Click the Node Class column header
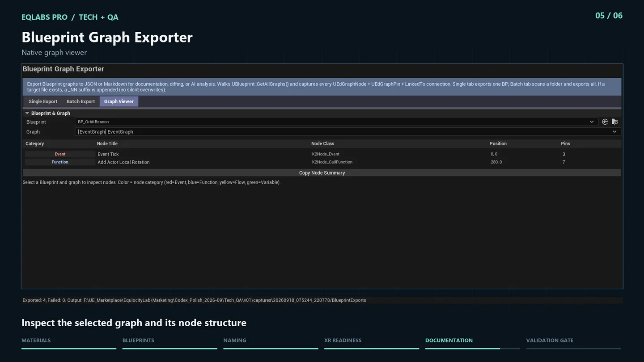This screenshot has height=362, width=644. (x=323, y=144)
